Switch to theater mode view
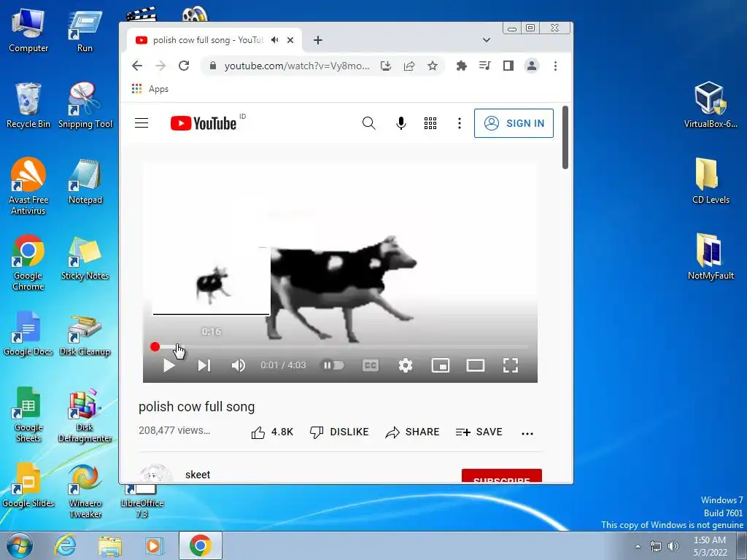The width and height of the screenshot is (747, 560). coord(475,365)
